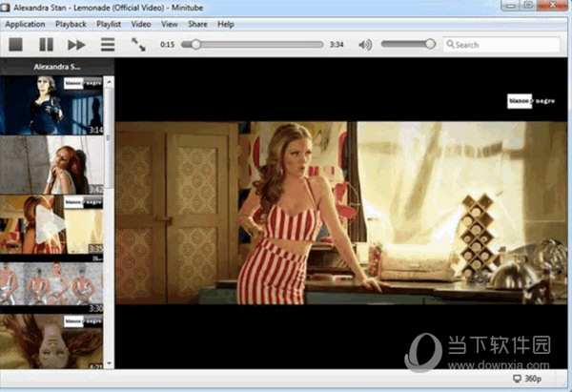Select the bottom playlist thumbnail with upside-down face

click(x=51, y=341)
